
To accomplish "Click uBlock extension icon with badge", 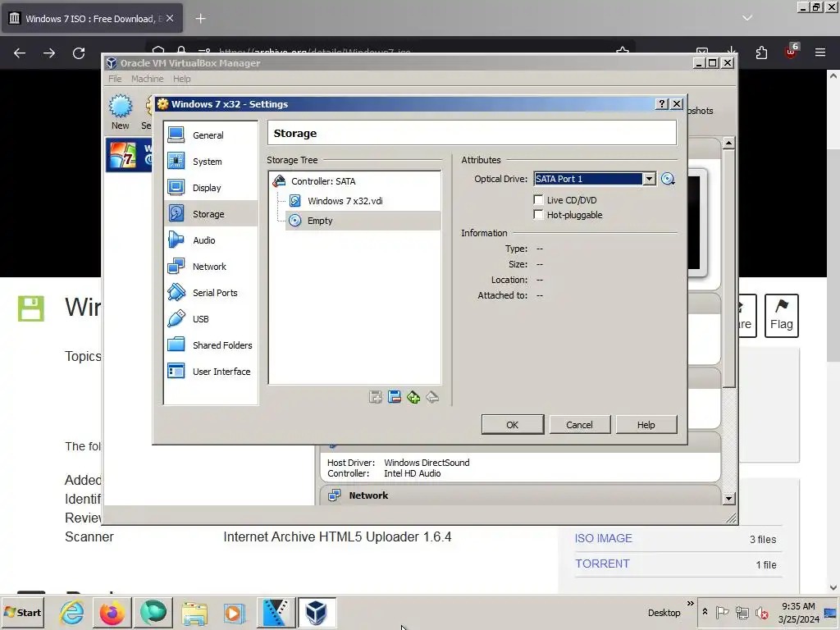I will point(791,52).
